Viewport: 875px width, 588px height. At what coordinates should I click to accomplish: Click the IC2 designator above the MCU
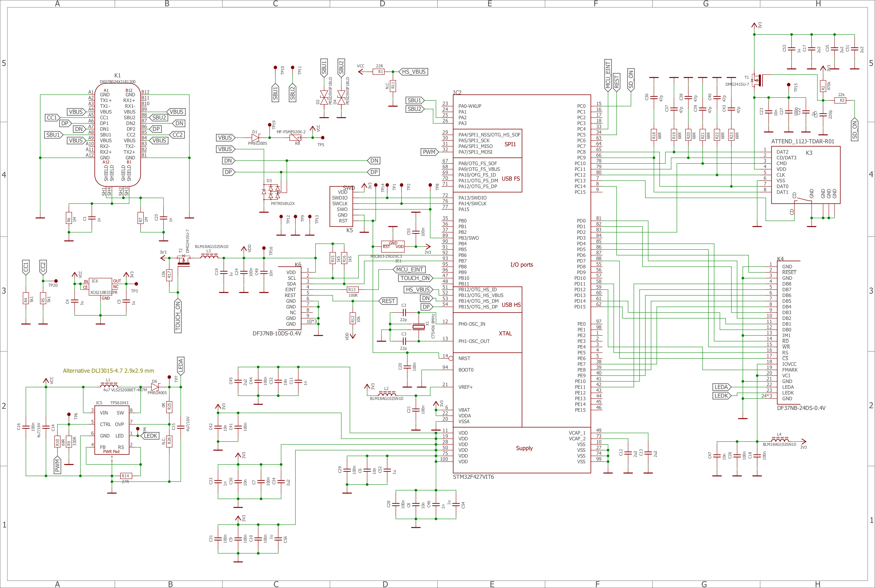point(457,92)
